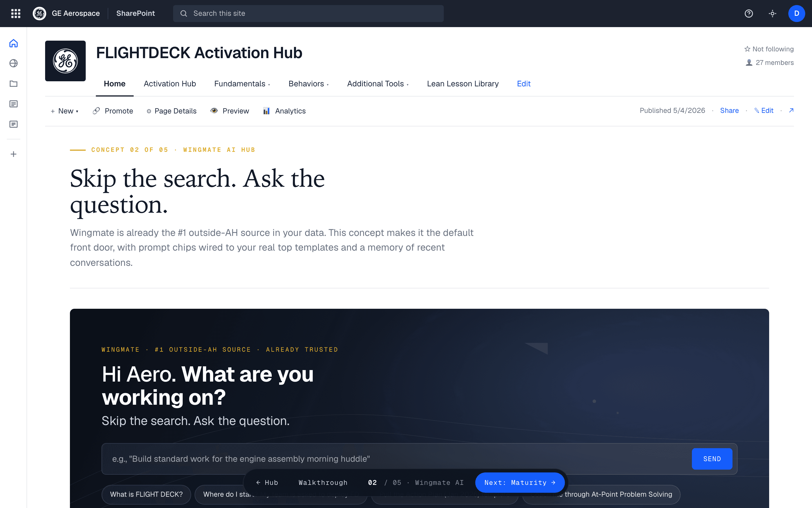Click the Promote megaphone icon
812x508 pixels.
tap(96, 111)
